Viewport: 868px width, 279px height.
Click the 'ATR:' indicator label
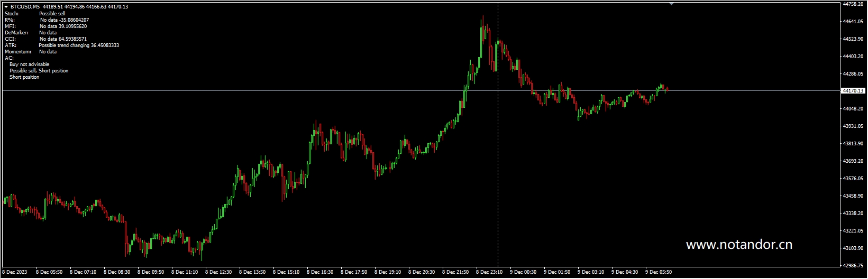[11, 45]
